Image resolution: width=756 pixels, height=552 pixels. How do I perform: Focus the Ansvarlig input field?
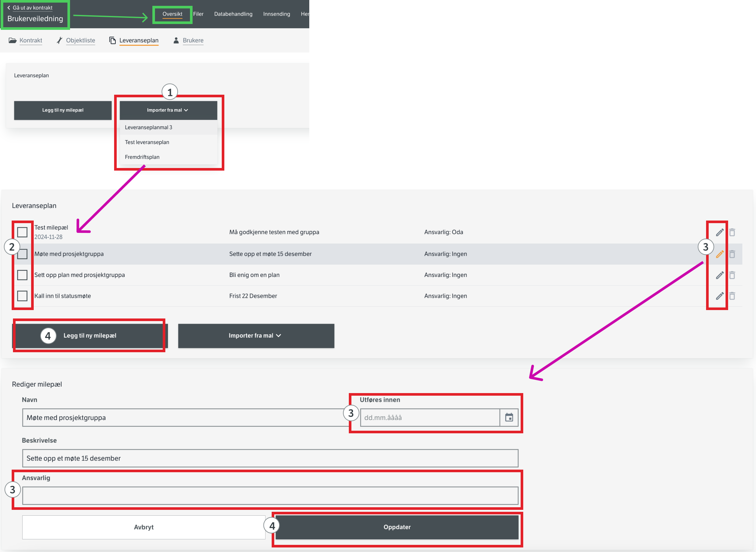270,496
